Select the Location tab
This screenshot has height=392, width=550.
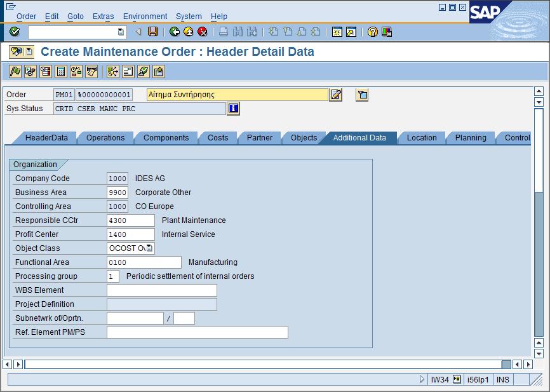point(422,138)
